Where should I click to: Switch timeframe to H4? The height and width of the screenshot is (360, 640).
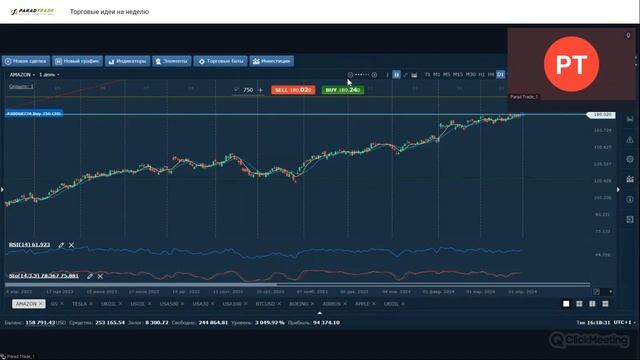[491, 74]
